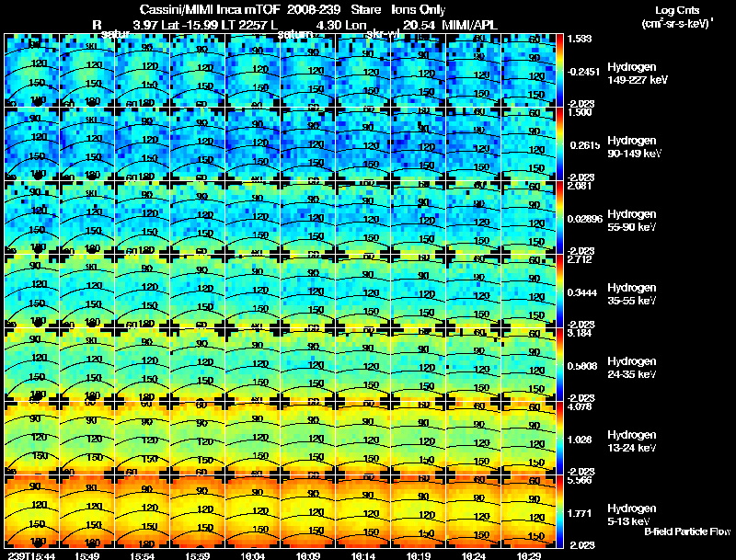Image resolution: width=736 pixels, height=560 pixels.
Task: Click the time axis label "16:04"
Action: (252, 555)
